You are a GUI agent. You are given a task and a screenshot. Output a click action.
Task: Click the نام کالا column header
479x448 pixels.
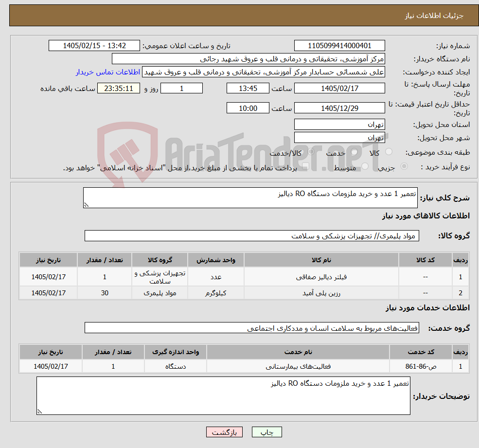click(321, 260)
